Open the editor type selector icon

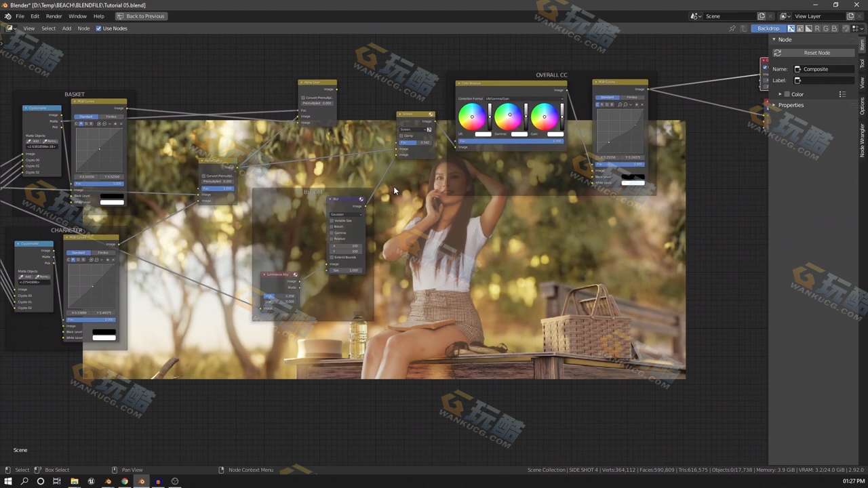[10, 28]
